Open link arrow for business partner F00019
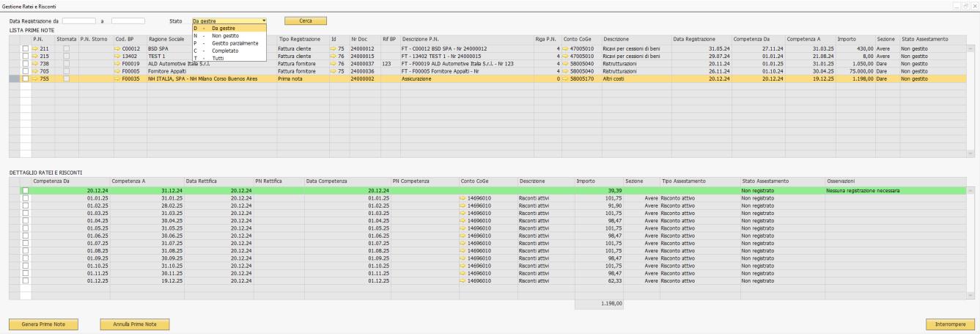The width and height of the screenshot is (980, 334). 118,64
